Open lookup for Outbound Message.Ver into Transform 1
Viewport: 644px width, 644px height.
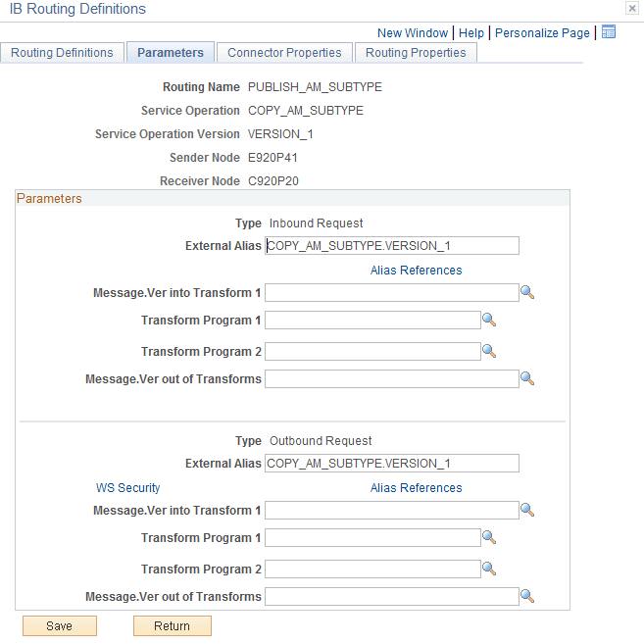point(527,510)
